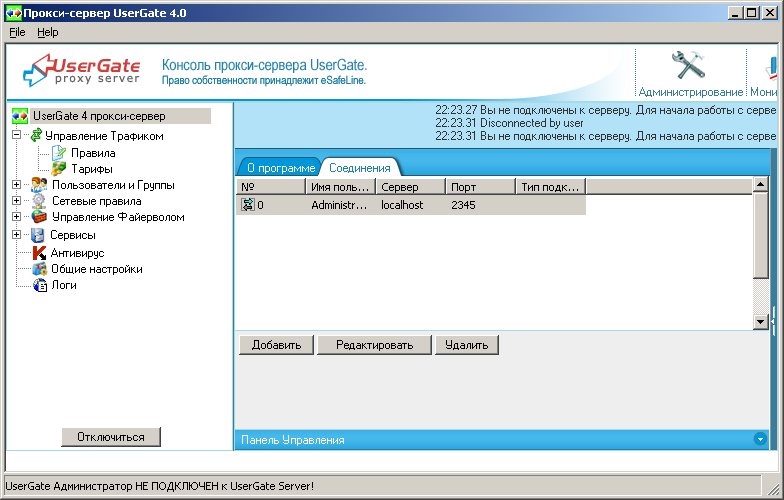The width and height of the screenshot is (784, 500).
Task: Click the Администрирование wrench icon
Action: coord(689,66)
